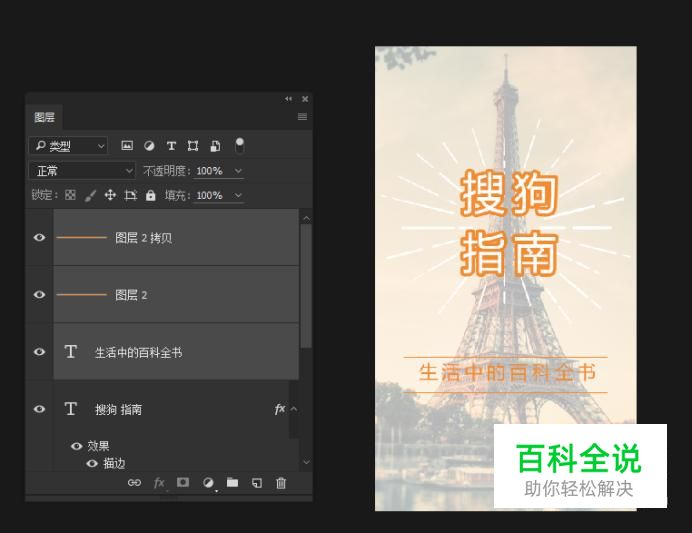Select the 图层 2 layer

point(176,294)
